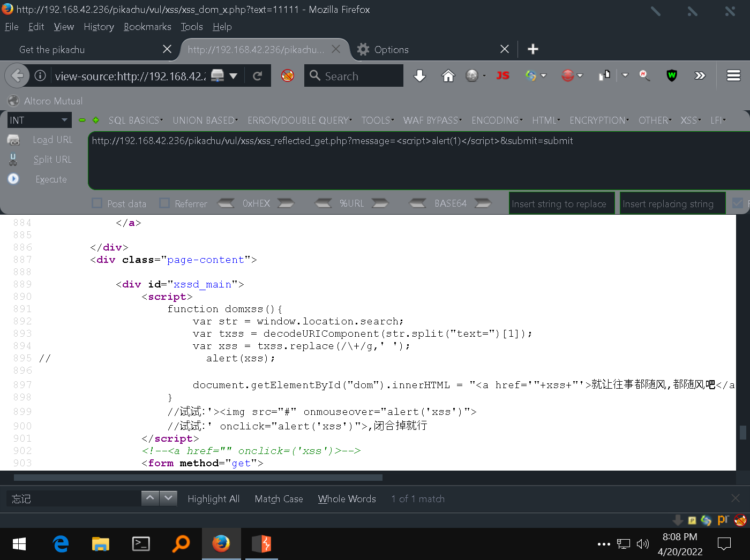Go to the Home page icon
750x560 pixels.
(x=448, y=76)
